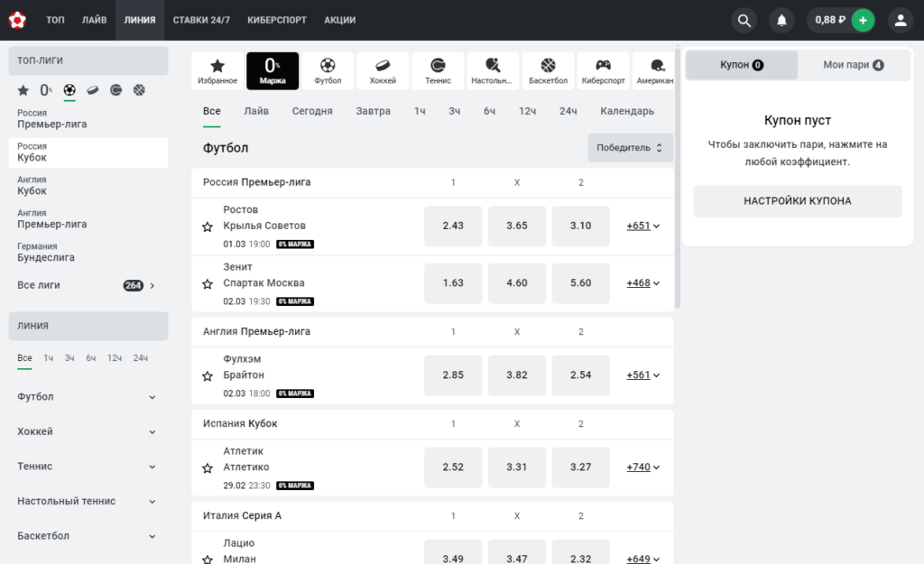Open the Календарь filter tab
Viewport: 924px width, 564px height.
(627, 111)
